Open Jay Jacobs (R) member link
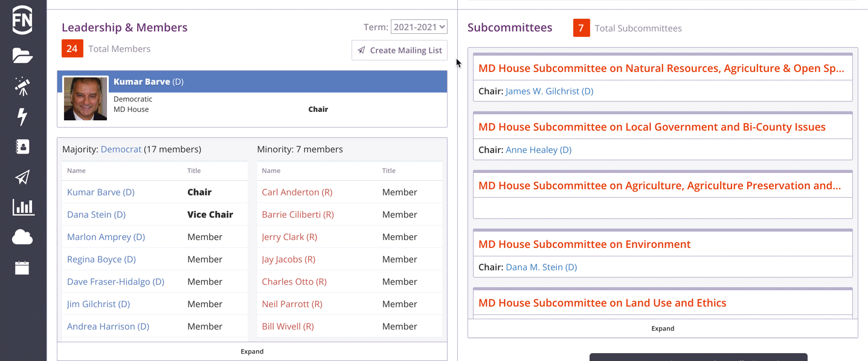868x361 pixels. pyautogui.click(x=289, y=259)
